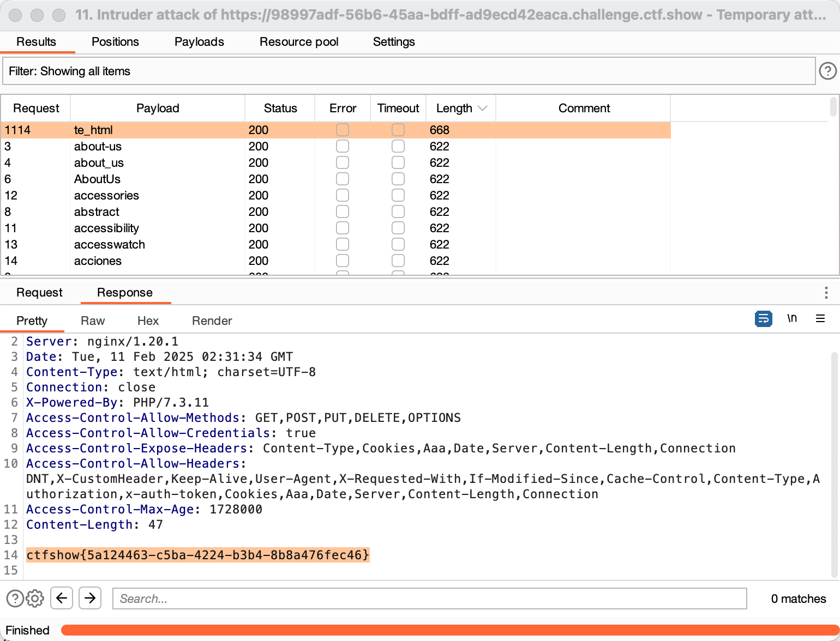Switch to the Request message tab
840x641 pixels.
(39, 293)
